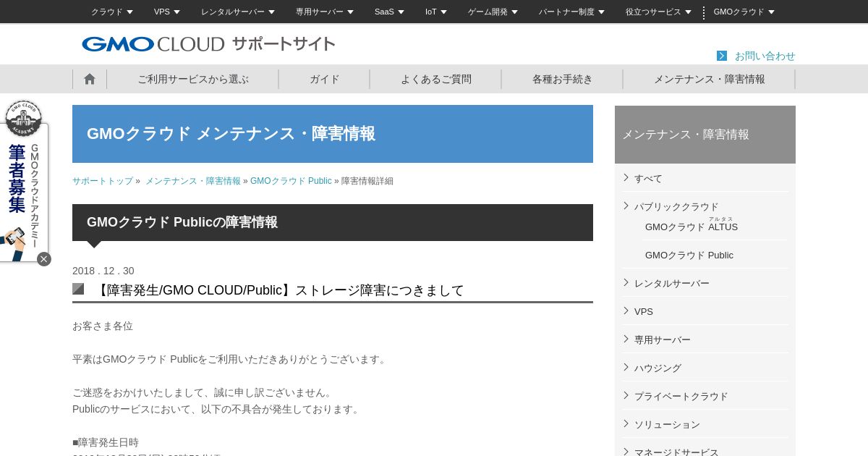
Task: Expand the クラウド top dropdown
Action: pyautogui.click(x=112, y=12)
